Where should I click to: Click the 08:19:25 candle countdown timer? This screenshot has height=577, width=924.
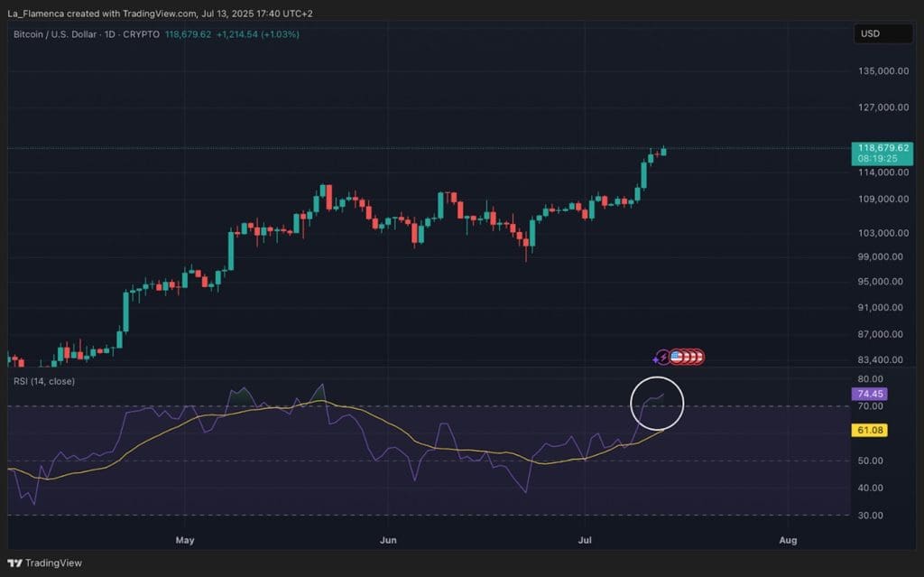[x=877, y=159]
